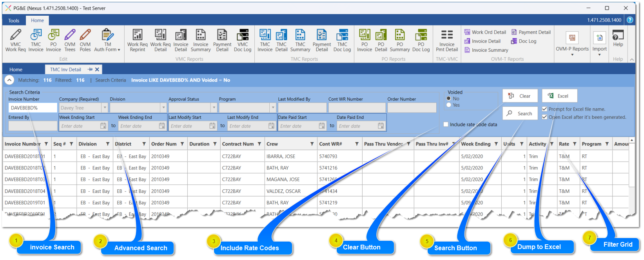The height and width of the screenshot is (260, 644).
Task: Click the Clear button
Action: coord(520,96)
